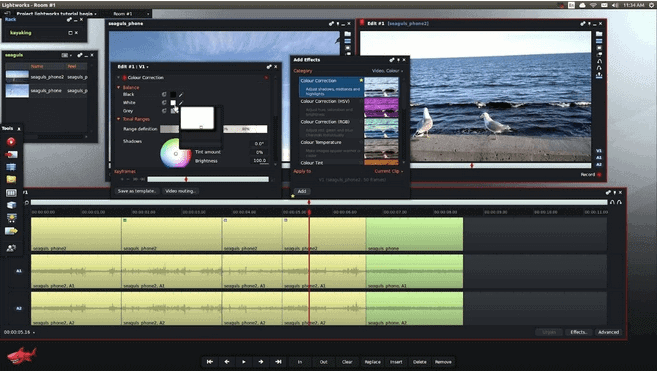Click the green seaguls_phone clip on V1 track
657x373 pixels.
point(414,234)
